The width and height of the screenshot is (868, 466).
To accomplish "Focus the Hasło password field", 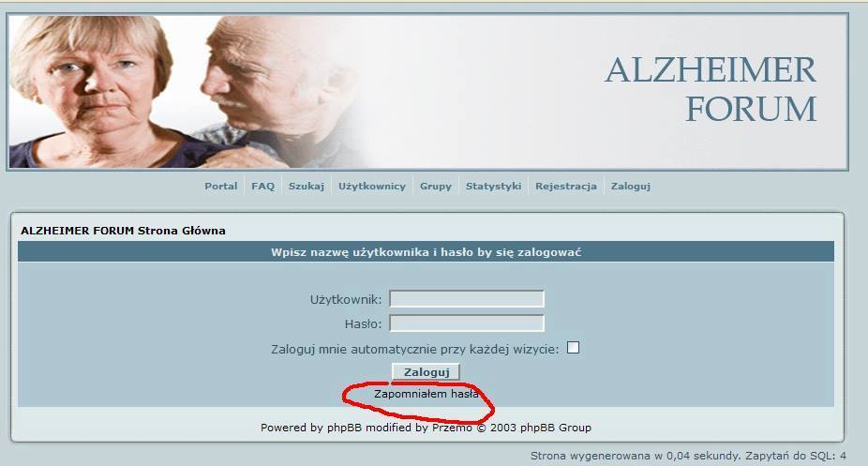I will pos(467,323).
